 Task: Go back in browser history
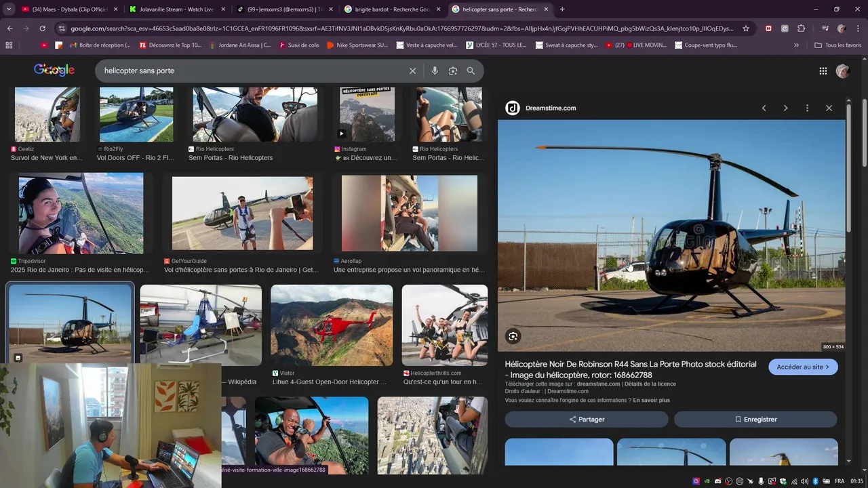pyautogui.click(x=9, y=28)
